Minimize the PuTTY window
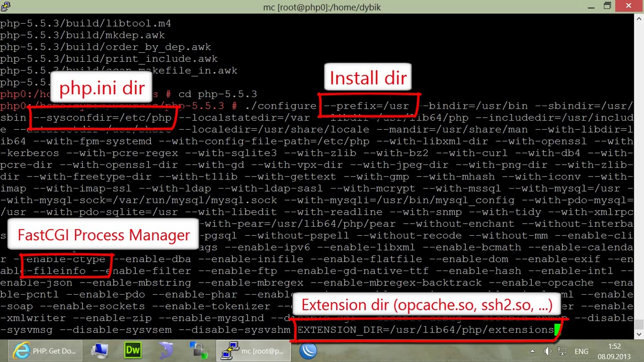Image resolution: width=644 pixels, height=362 pixels. click(592, 7)
